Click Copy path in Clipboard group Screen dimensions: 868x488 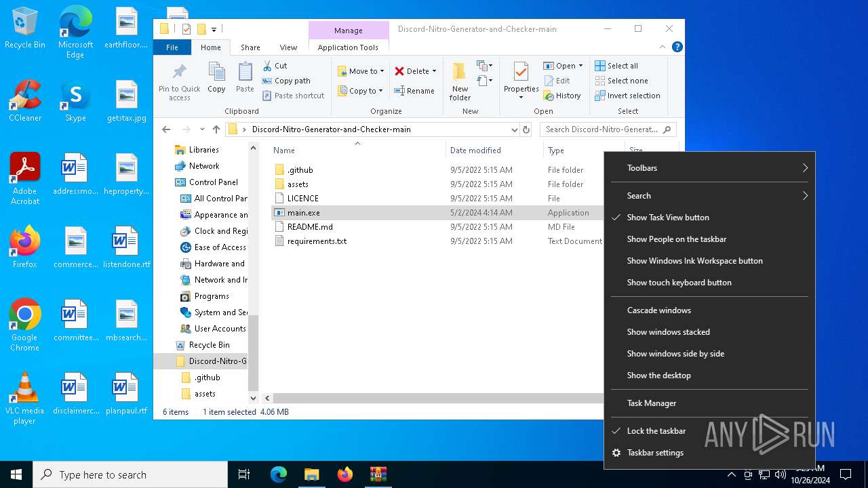(286, 81)
